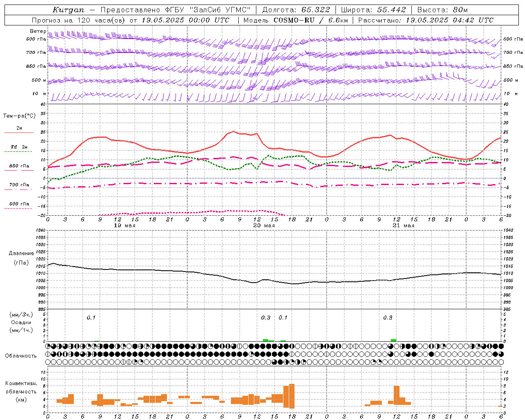Click the 0.3 precipitation value on 21 мая
The image size is (525, 420).
[387, 317]
